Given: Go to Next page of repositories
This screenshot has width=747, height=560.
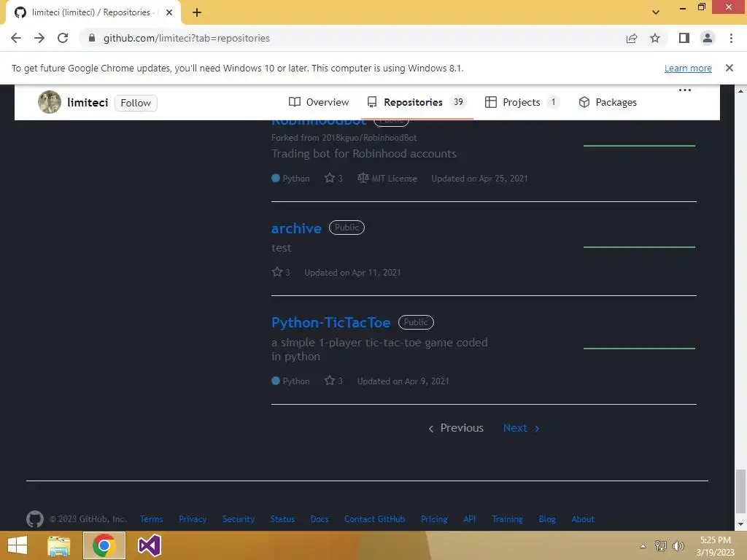Looking at the screenshot, I should tap(521, 427).
